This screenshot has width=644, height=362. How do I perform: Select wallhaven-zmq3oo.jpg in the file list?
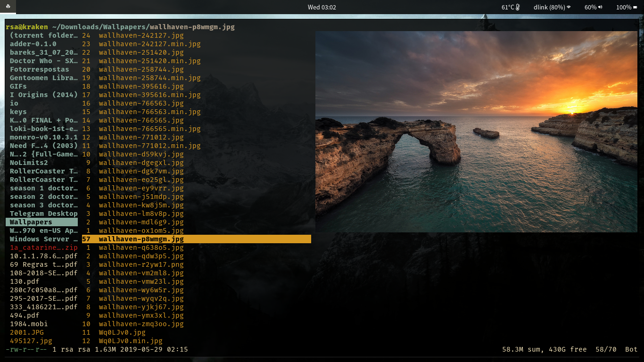[140, 324]
